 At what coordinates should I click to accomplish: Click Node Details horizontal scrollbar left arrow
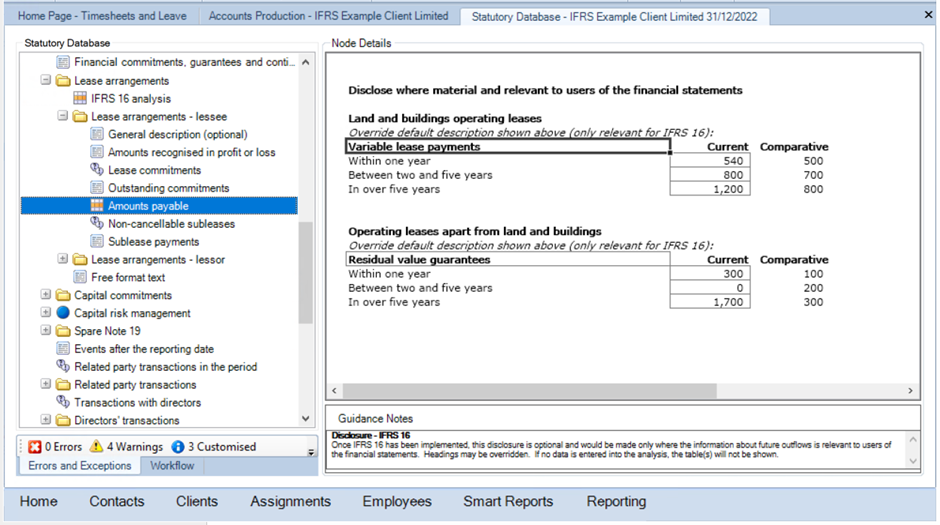click(x=334, y=391)
